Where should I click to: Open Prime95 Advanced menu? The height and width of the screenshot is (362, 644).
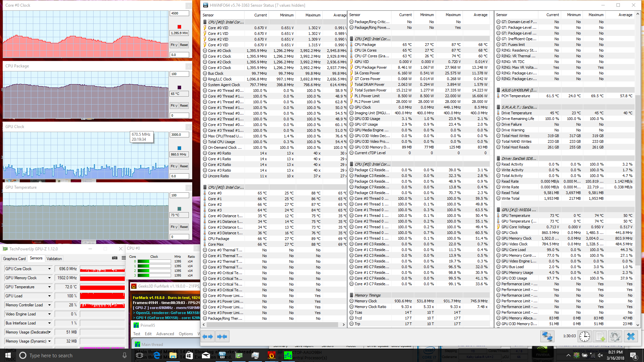pyautogui.click(x=165, y=334)
